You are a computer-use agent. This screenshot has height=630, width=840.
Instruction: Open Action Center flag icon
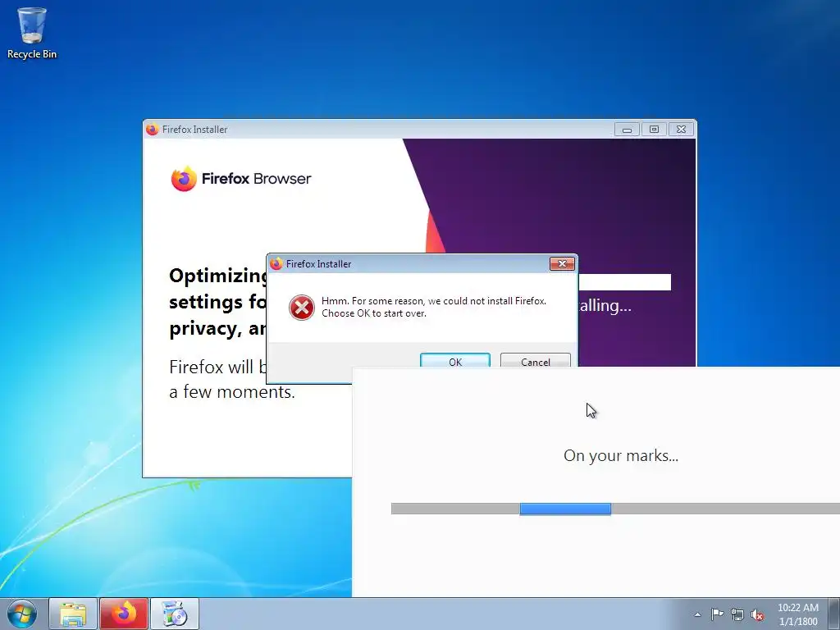(717, 614)
